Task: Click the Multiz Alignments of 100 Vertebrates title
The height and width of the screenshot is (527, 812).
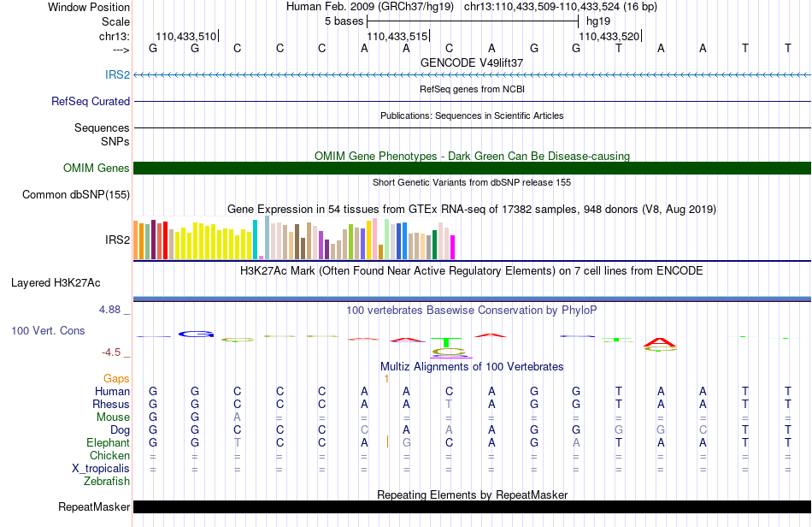Action: point(472,367)
